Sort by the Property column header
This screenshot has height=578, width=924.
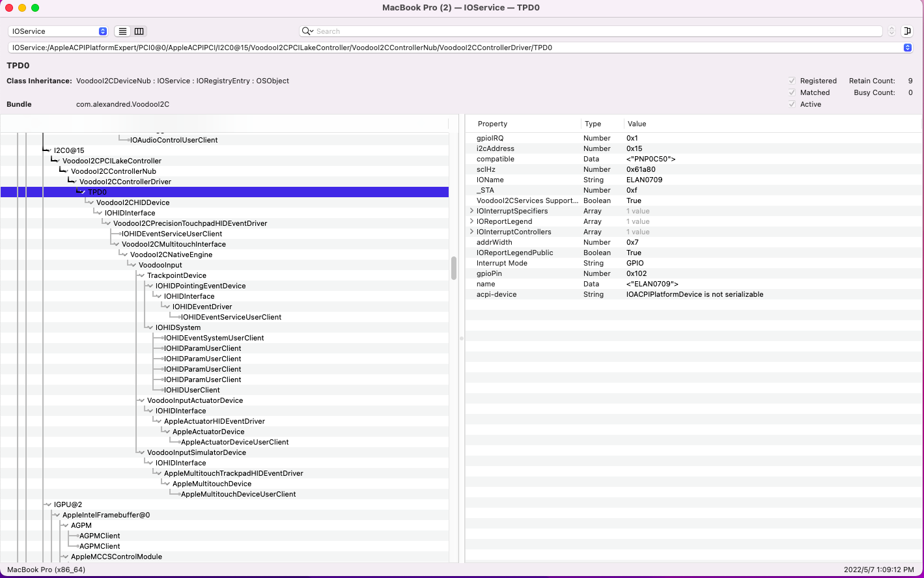[492, 124]
